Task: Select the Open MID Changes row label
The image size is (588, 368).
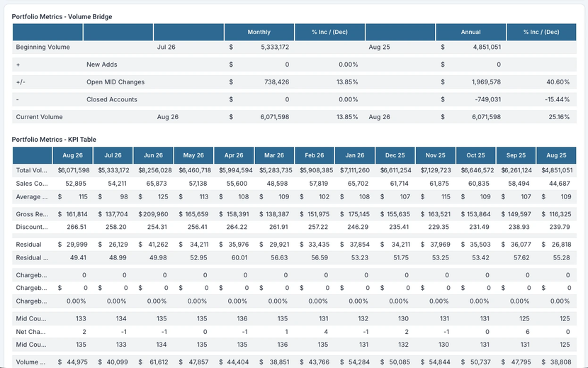Action: click(115, 82)
